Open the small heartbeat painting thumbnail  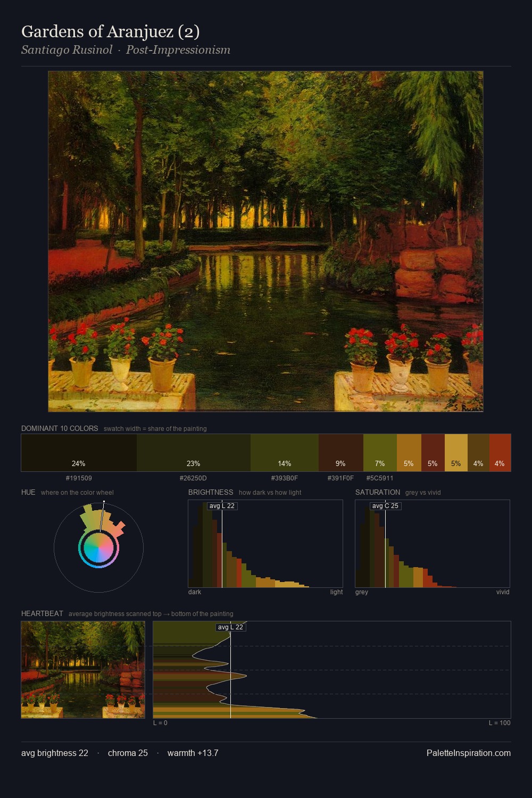(83, 670)
